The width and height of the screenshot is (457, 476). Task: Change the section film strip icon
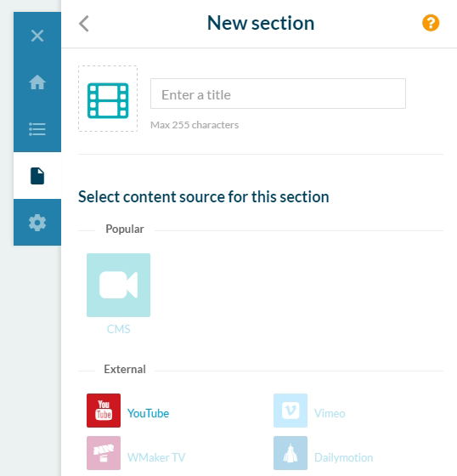[x=108, y=99]
